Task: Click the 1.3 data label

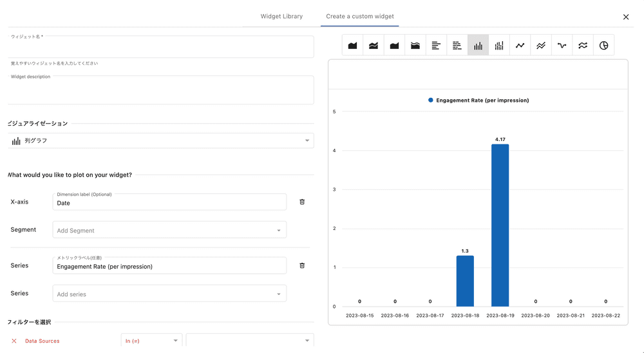Action: (465, 251)
